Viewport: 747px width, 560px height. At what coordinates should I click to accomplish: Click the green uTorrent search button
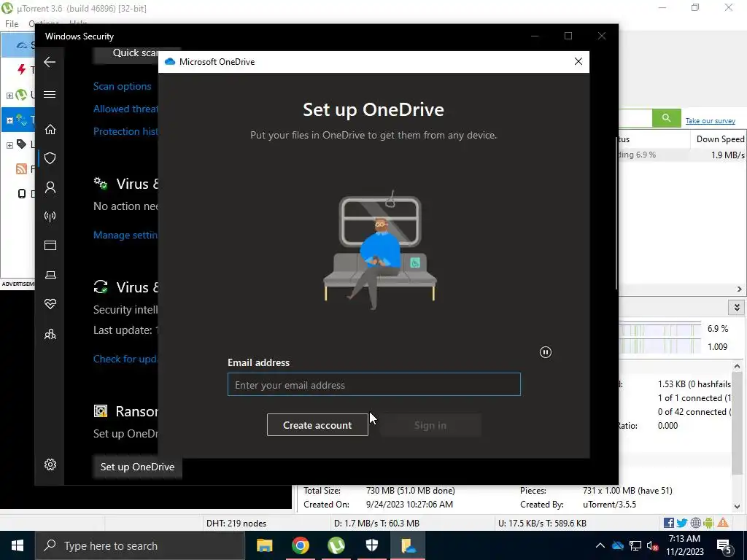coord(666,117)
